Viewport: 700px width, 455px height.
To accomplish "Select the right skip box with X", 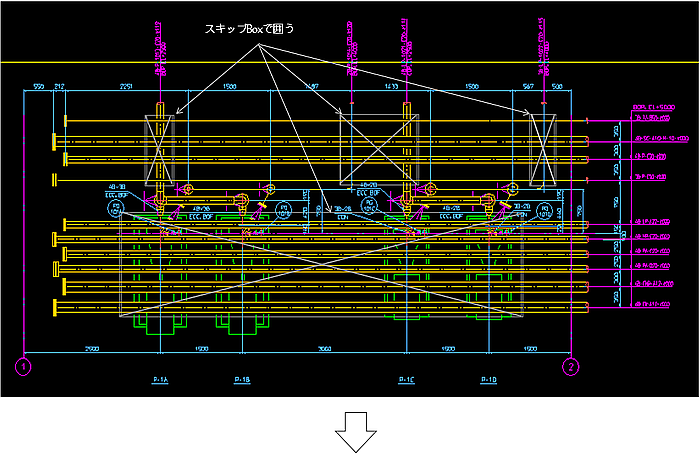I will 543,149.
